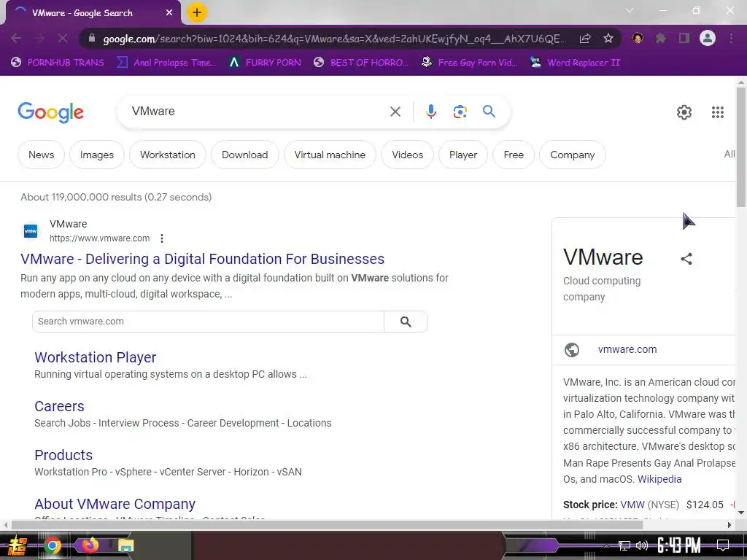Select the Player filter chip

463,155
